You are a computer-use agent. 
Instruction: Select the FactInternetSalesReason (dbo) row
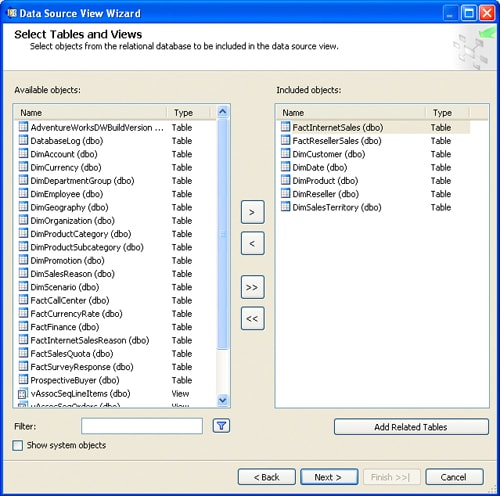tap(114, 340)
